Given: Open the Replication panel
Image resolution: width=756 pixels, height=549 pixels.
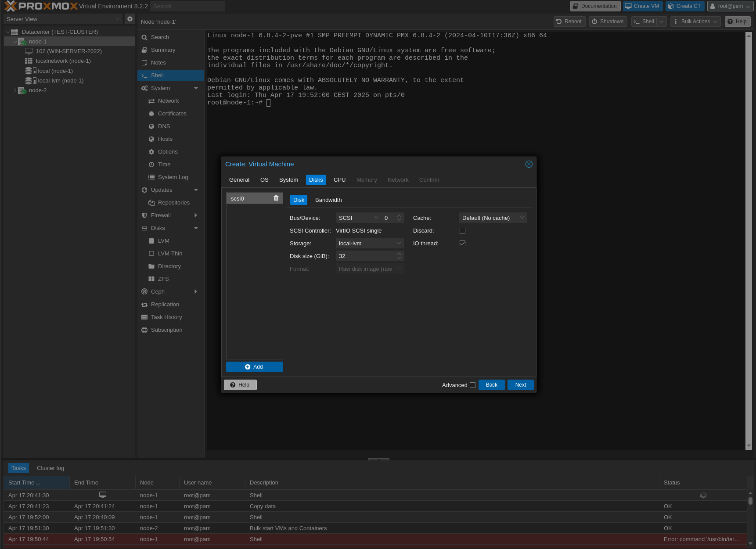Looking at the screenshot, I should (x=165, y=304).
